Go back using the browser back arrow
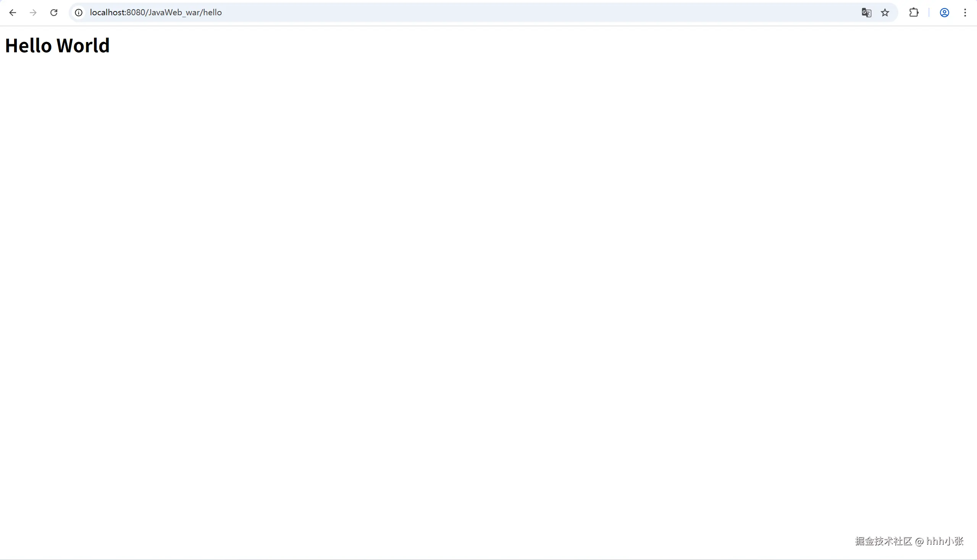The image size is (977, 560). (13, 13)
